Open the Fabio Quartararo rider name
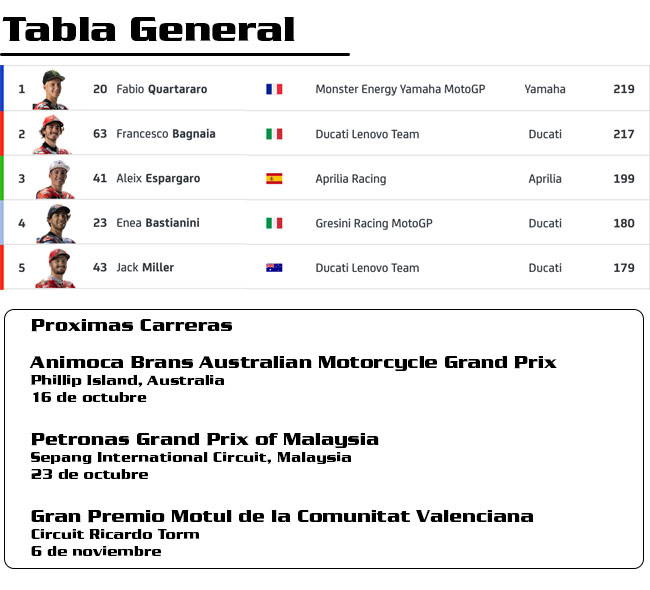Image resolution: width=650 pixels, height=590 pixels. [x=162, y=89]
